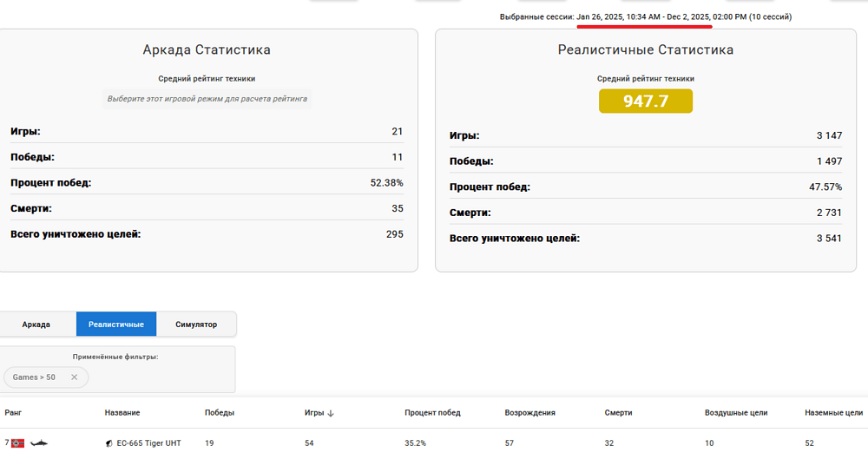Click the sort arrow next to Игры

click(x=331, y=413)
